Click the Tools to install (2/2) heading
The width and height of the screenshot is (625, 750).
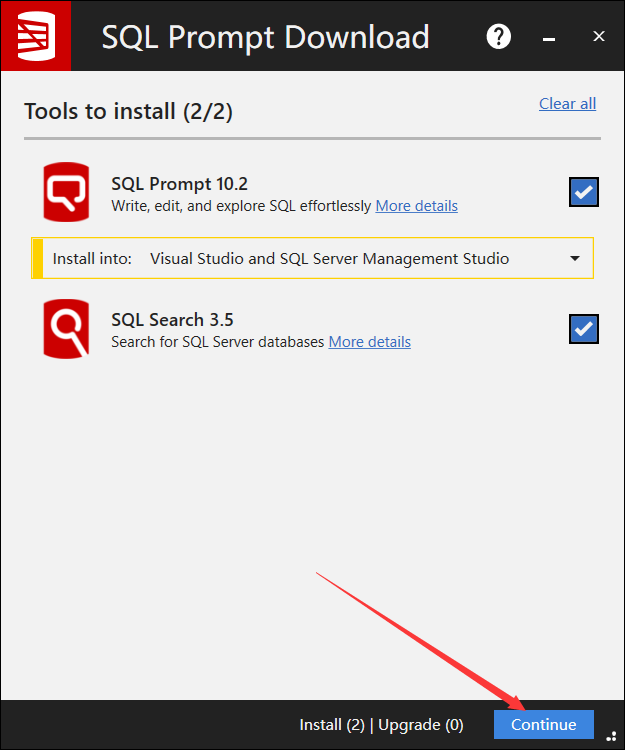(129, 112)
